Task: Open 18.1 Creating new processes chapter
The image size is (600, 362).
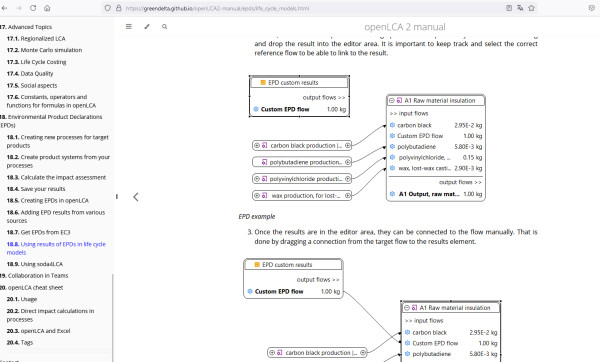Action: point(57,141)
